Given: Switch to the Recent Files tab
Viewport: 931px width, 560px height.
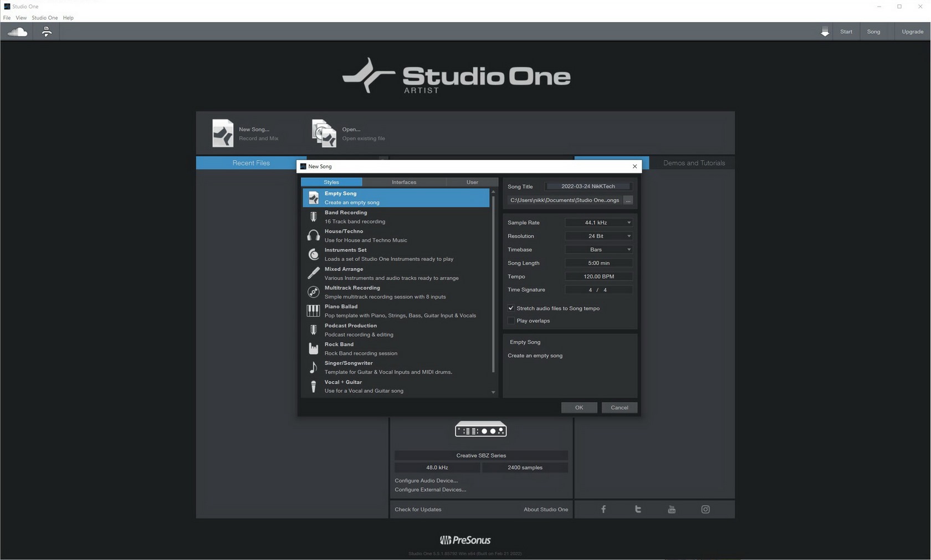Looking at the screenshot, I should coord(251,163).
